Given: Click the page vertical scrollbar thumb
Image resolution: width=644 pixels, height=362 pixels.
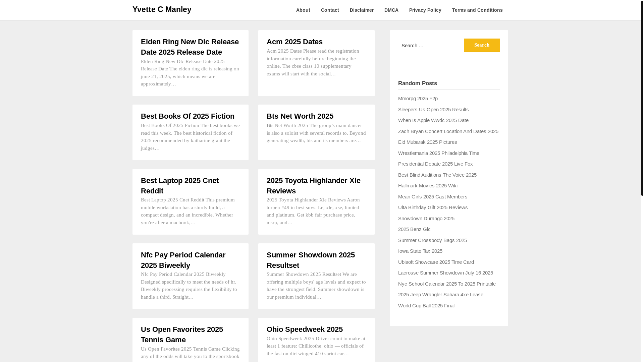Looking at the screenshot, I should point(642,98).
